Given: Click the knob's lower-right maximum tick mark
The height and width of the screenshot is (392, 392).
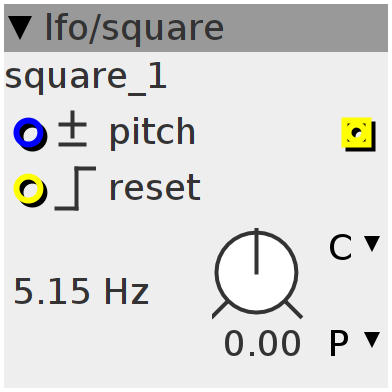Looking at the screenshot, I should click(x=293, y=310).
